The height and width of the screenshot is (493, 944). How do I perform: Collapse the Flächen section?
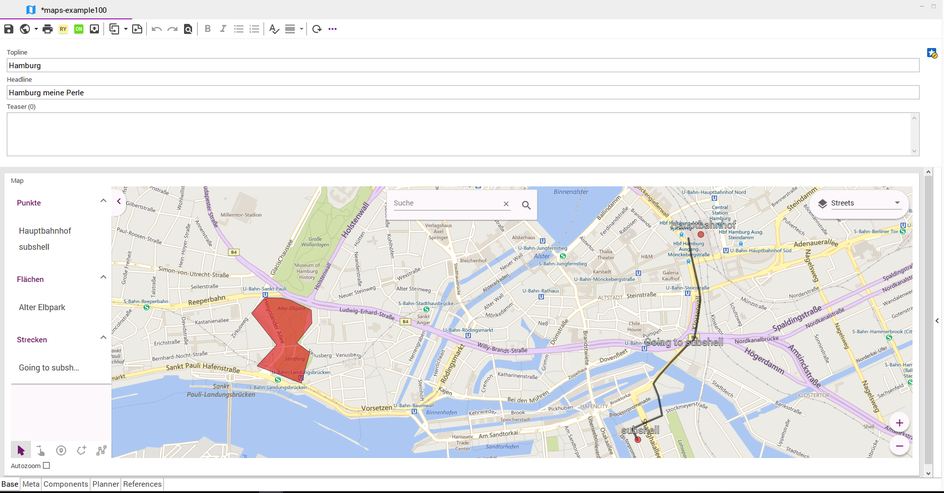103,278
